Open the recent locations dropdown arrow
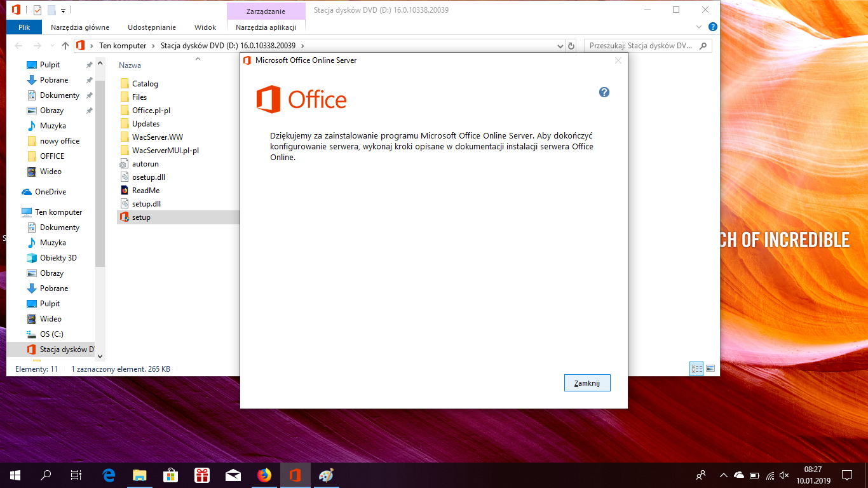 [x=51, y=46]
